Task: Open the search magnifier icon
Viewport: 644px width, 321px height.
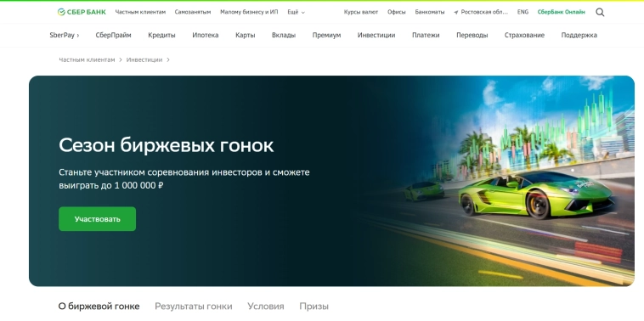Action: pyautogui.click(x=600, y=13)
